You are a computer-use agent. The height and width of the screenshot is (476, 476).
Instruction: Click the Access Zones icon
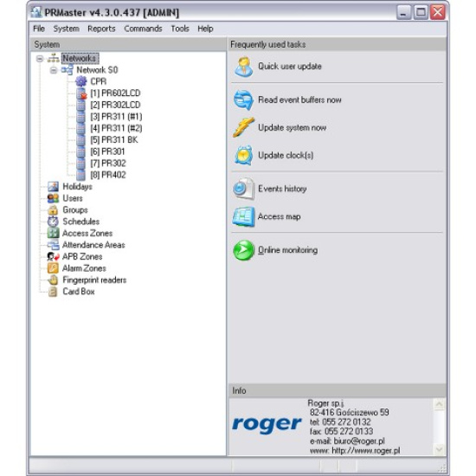coord(53,233)
